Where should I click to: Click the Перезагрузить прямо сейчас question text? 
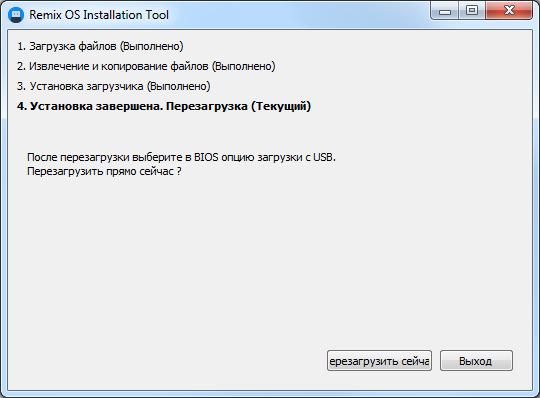coord(104,171)
